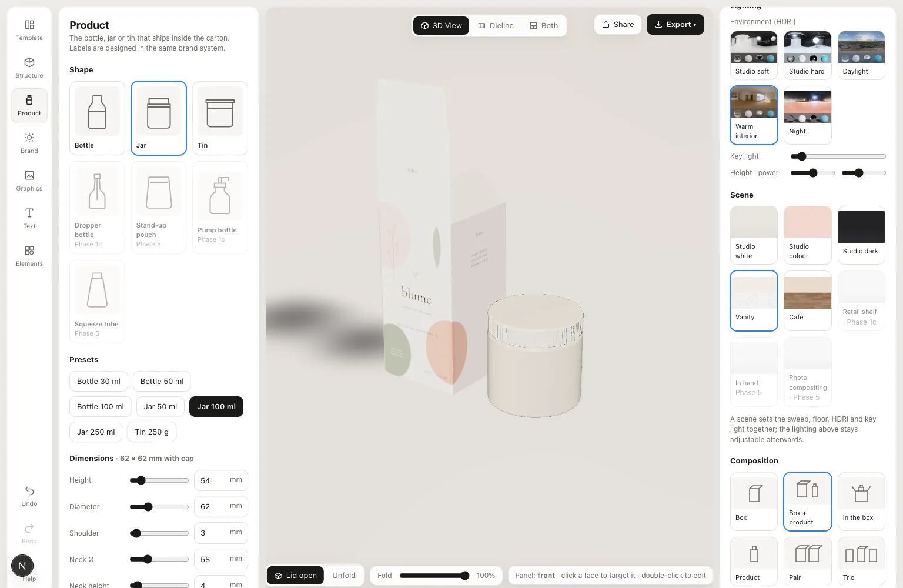Select the Jar 250 ml preset
Screen dimensions: 903x588
click(x=96, y=432)
